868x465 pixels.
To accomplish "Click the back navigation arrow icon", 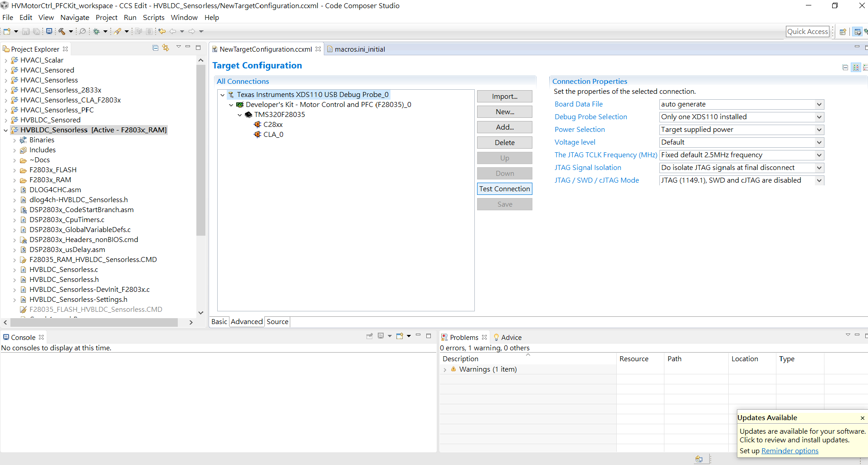I will click(173, 31).
